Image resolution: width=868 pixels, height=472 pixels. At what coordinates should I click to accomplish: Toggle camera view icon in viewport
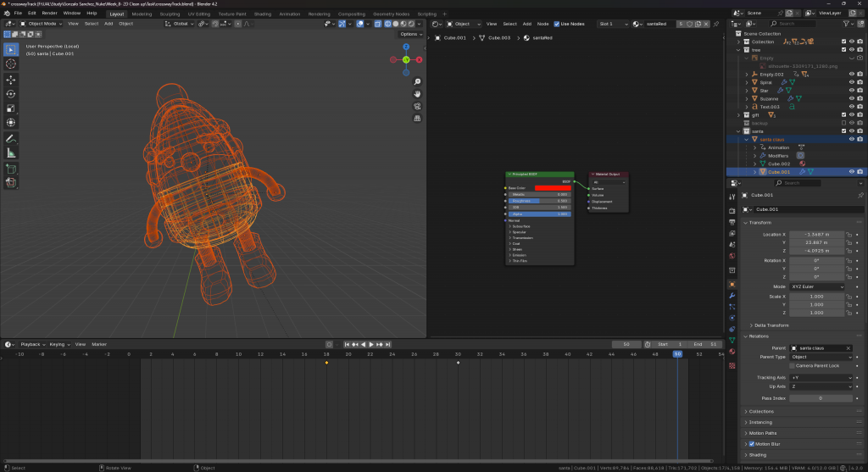tap(417, 106)
